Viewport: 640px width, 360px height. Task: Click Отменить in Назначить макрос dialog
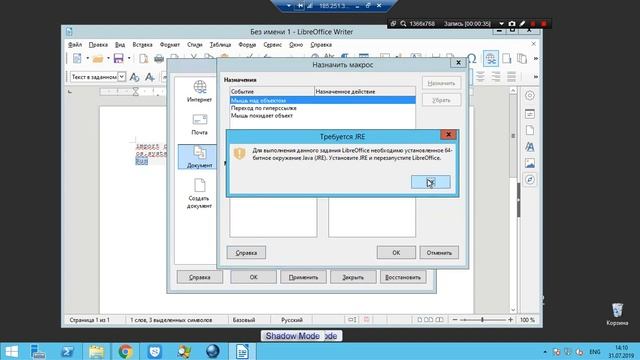pyautogui.click(x=439, y=253)
